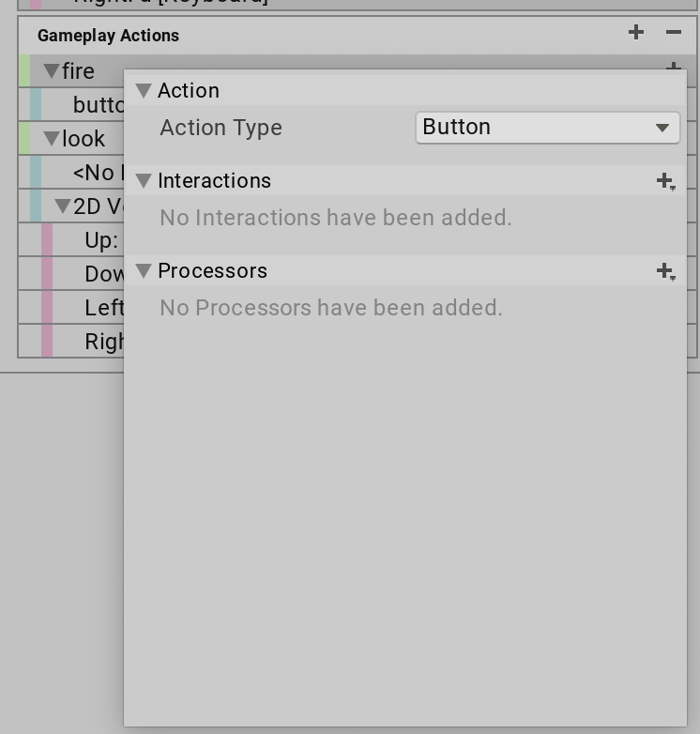Image resolution: width=700 pixels, height=734 pixels.
Task: Click the minus icon in Gameplay Actions header
Action: (673, 33)
